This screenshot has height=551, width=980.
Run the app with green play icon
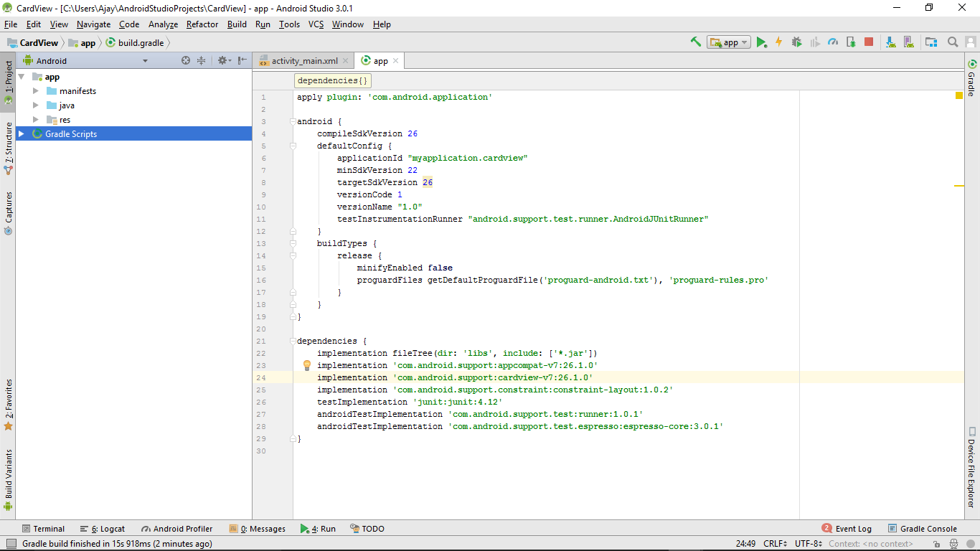pos(761,42)
